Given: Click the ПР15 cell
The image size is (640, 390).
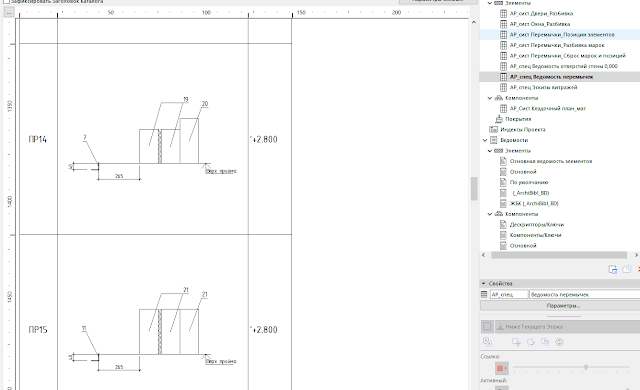Looking at the screenshot, I should click(38, 330).
